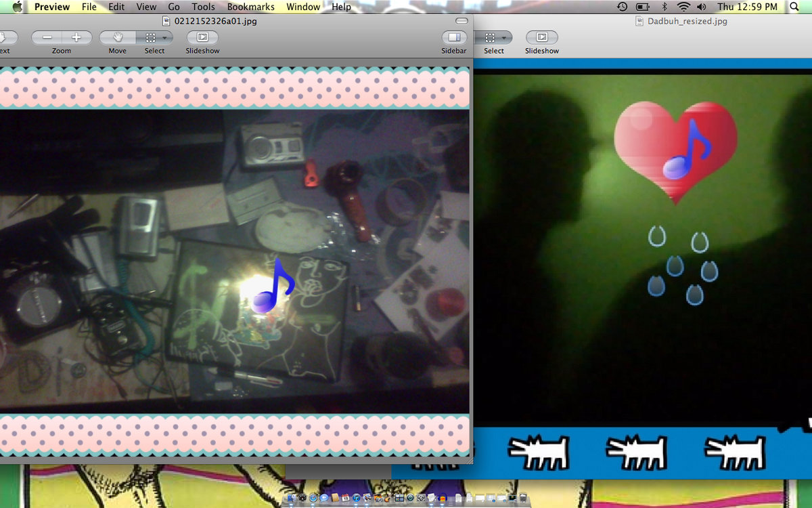Open the Select tool dropdown arrow
Screen dimensions: 812x508
164,38
